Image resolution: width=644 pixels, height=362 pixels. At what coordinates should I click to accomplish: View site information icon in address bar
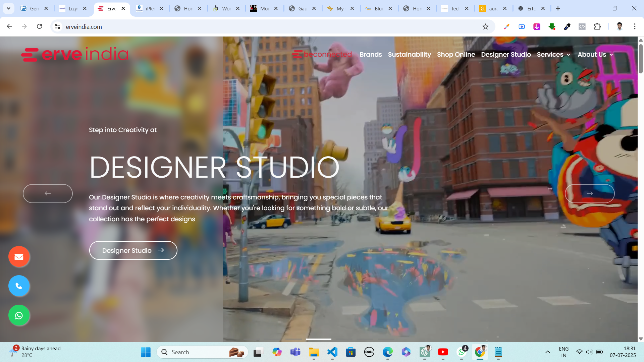pos(57,27)
